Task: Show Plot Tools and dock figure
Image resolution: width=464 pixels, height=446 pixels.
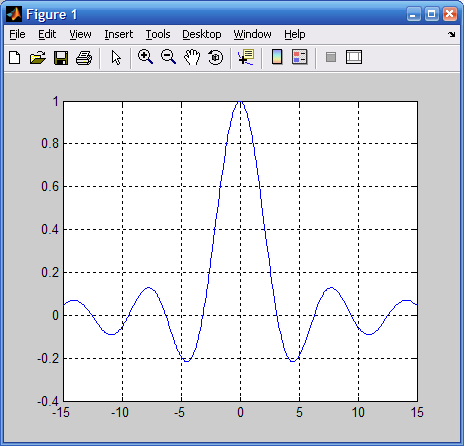Action: coord(354,57)
